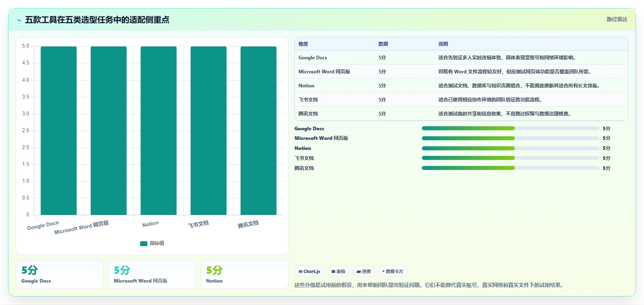Screen dimensions: 644x305
Task: Click the Word description about 文件流程较友好
Action: tap(515, 72)
